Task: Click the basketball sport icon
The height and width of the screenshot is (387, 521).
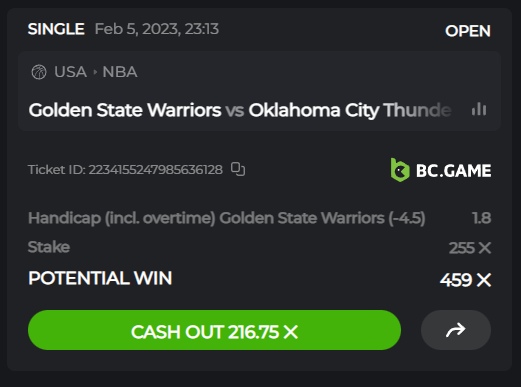Action: click(x=39, y=72)
